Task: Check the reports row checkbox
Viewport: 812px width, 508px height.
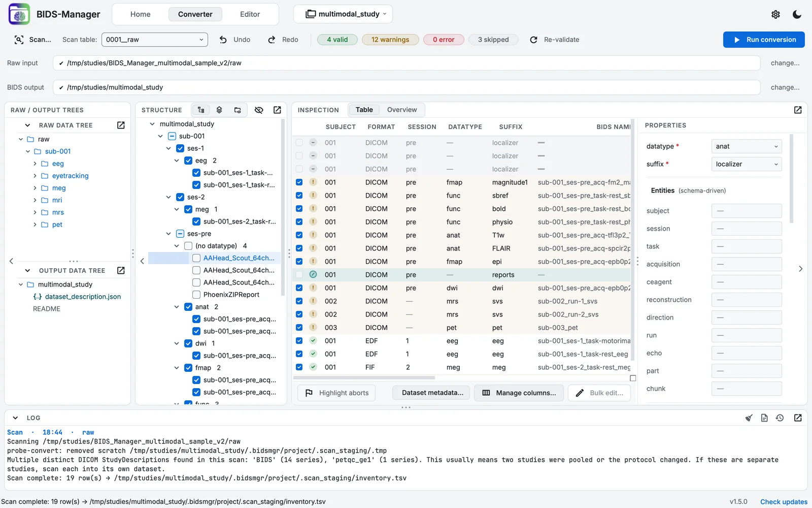Action: pos(299,274)
